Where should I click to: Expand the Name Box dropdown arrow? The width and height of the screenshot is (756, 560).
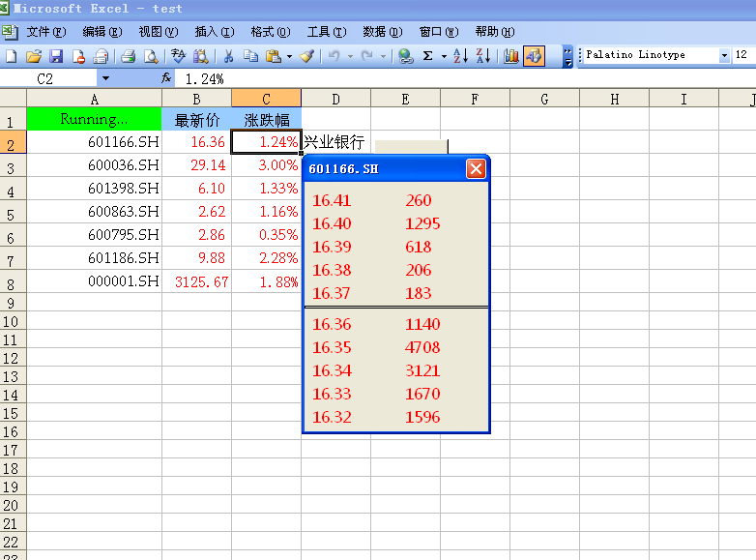105,78
